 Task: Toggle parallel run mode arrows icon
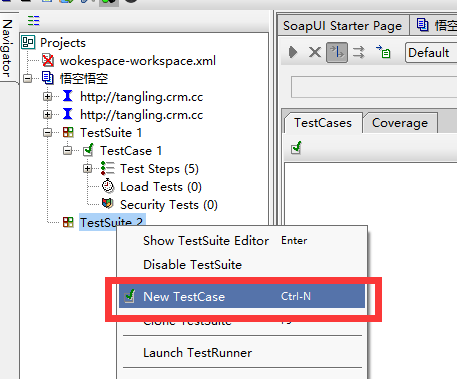pyautogui.click(x=359, y=52)
